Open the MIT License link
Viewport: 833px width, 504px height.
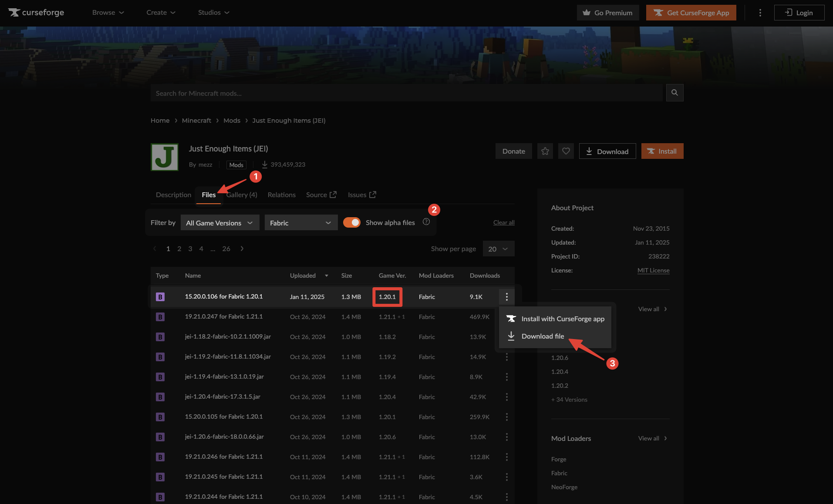point(653,270)
